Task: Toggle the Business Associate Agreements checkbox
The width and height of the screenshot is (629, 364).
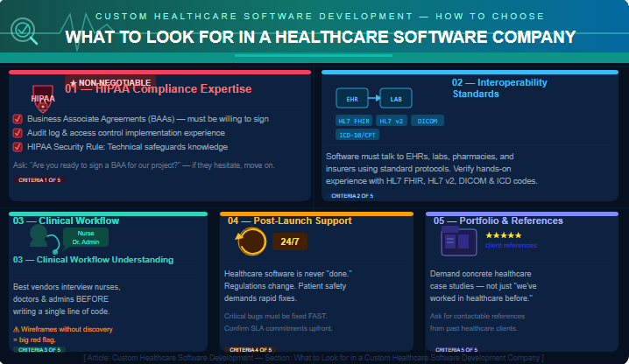Action: tap(18, 119)
